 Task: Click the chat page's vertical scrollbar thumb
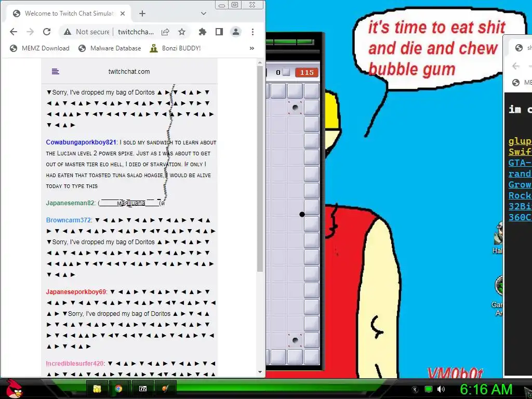[260, 169]
